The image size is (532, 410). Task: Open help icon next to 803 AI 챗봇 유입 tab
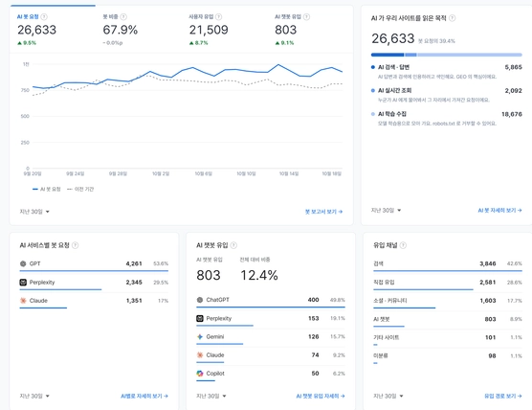(x=306, y=16)
